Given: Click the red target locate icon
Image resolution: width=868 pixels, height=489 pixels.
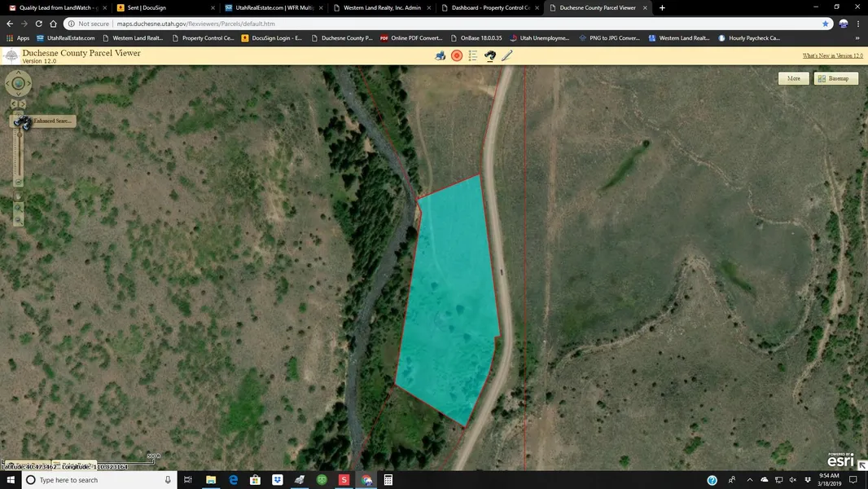Looking at the screenshot, I should 457,55.
